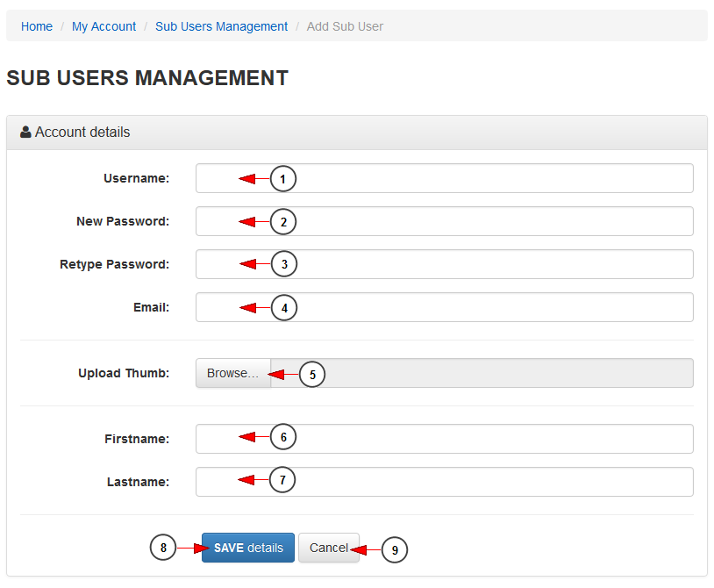The height and width of the screenshot is (588, 714).
Task: Cancel adding the sub user
Action: (x=329, y=548)
